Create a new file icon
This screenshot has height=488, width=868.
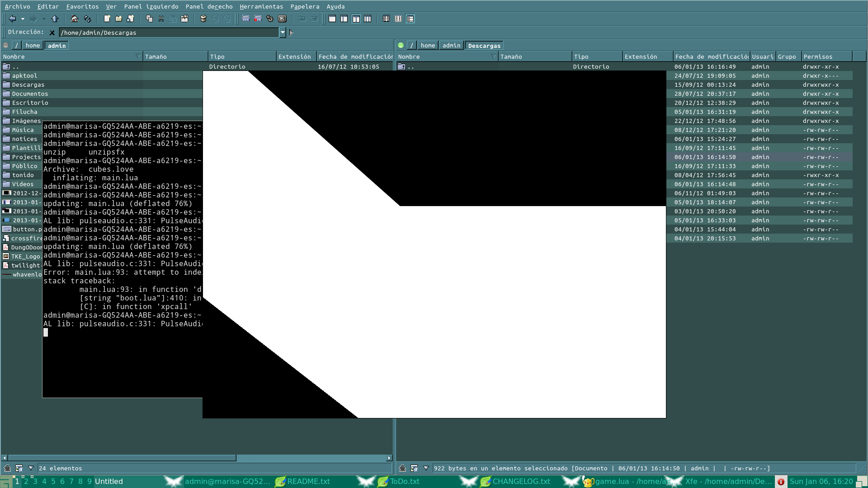107,19
